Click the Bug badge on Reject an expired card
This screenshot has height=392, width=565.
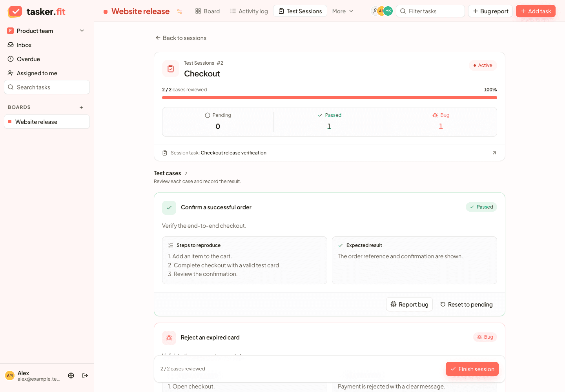click(x=485, y=337)
